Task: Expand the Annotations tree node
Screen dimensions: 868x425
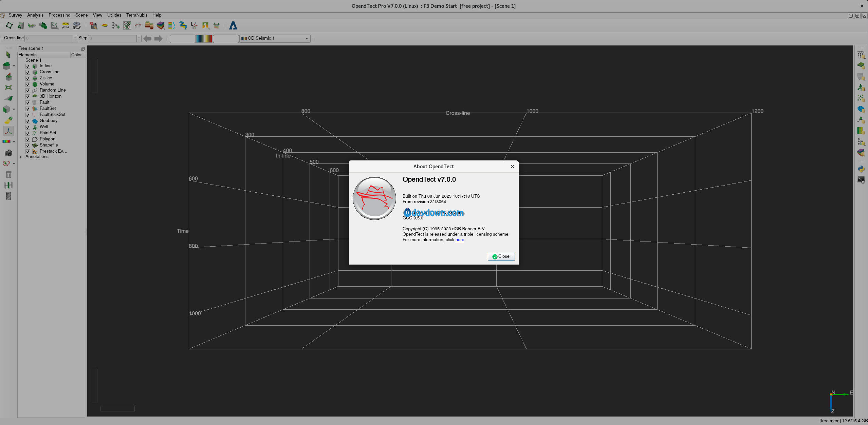Action: [21, 157]
